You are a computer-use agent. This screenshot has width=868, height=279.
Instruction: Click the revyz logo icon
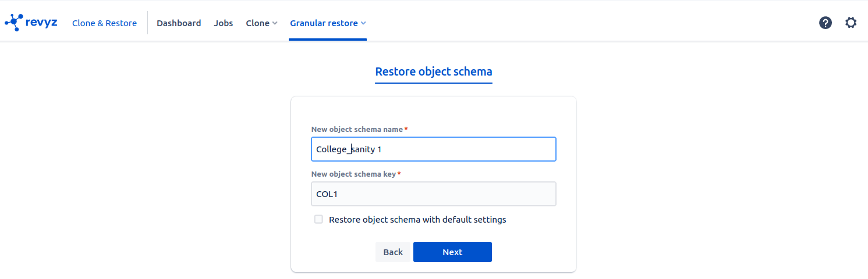coord(13,23)
